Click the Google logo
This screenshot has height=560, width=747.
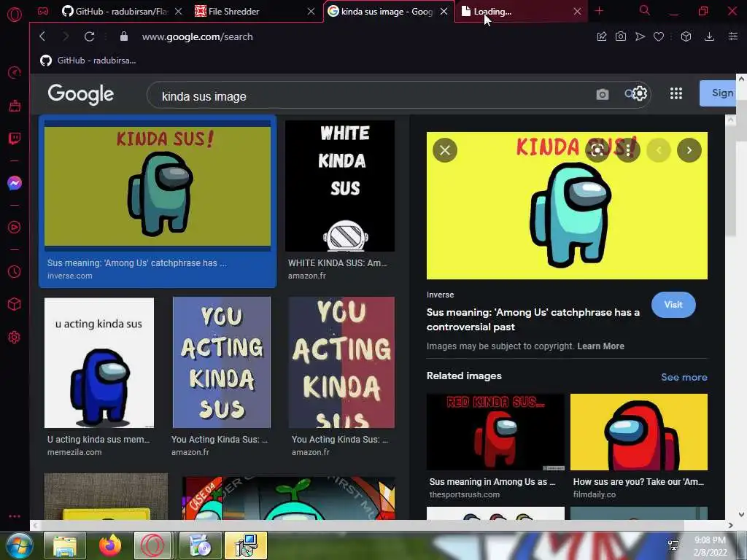(x=80, y=94)
